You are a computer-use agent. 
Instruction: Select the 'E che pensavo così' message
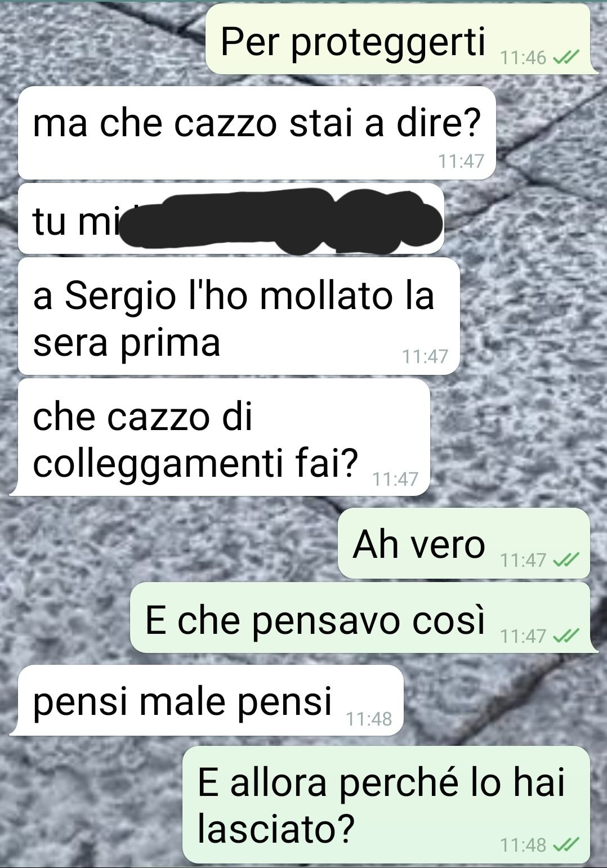(x=360, y=618)
